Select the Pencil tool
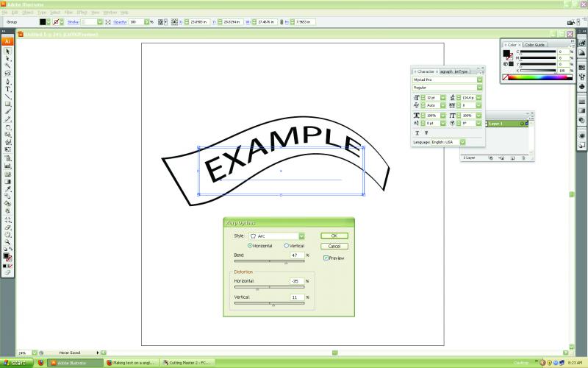Screen dimensions: 588x368 [x=7, y=119]
